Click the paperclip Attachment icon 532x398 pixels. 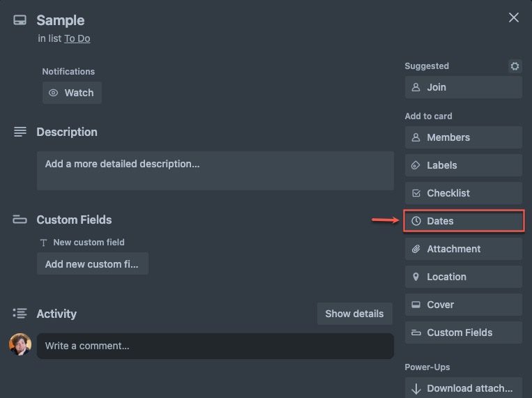(x=416, y=249)
